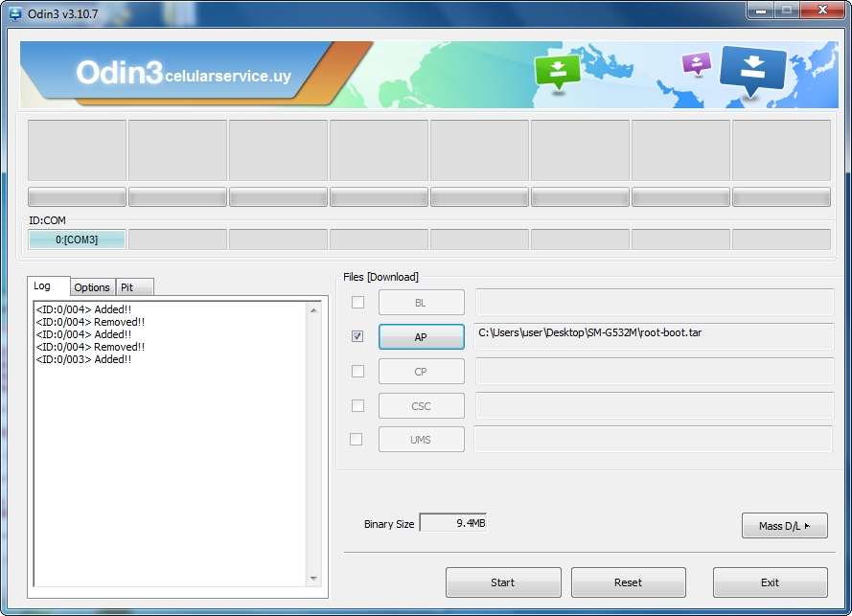
Task: Browse for a CP file
Action: coord(421,372)
